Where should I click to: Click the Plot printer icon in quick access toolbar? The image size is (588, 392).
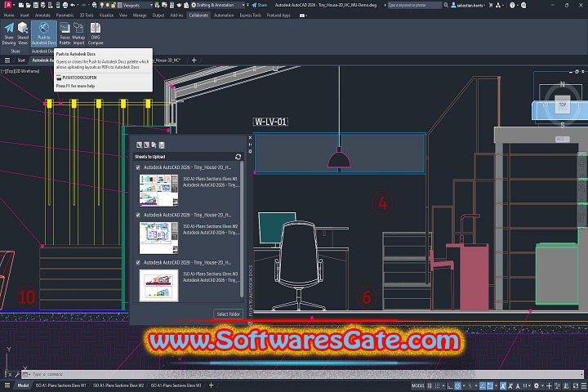tap(65, 5)
